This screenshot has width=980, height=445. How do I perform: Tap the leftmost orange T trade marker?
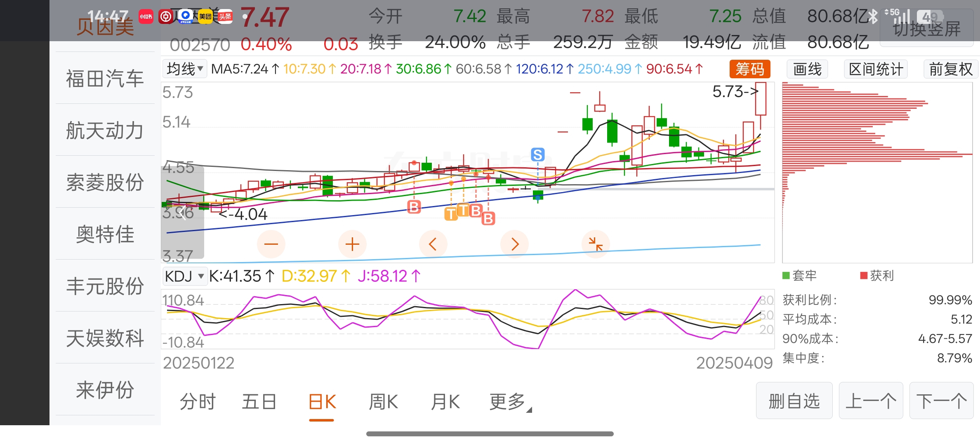[x=451, y=214]
